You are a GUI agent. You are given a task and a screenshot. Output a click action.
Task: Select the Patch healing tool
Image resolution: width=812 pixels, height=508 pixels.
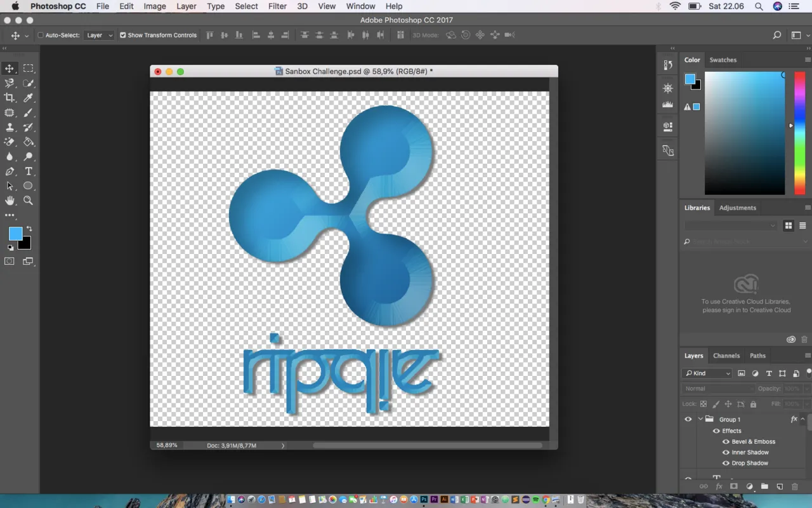(x=10, y=112)
